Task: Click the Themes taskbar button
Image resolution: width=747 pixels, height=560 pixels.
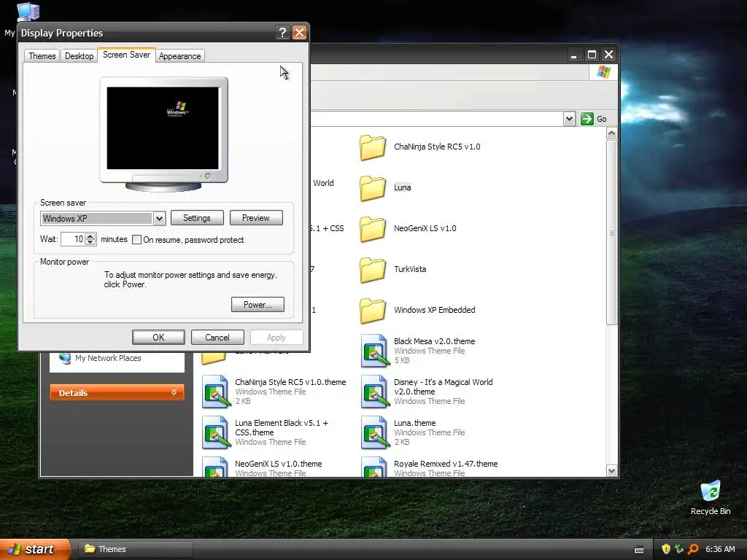Action: 135,549
